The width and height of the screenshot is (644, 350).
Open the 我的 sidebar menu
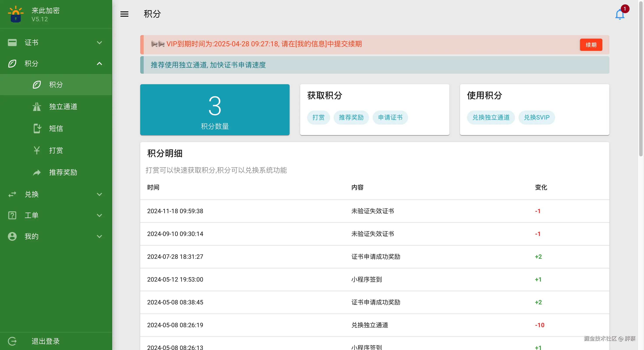pyautogui.click(x=32, y=236)
